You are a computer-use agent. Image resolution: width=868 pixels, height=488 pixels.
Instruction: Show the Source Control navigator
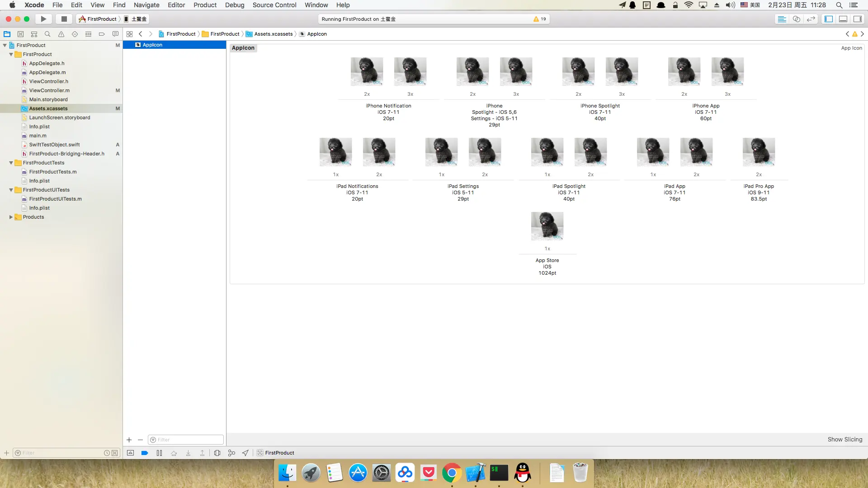(20, 34)
